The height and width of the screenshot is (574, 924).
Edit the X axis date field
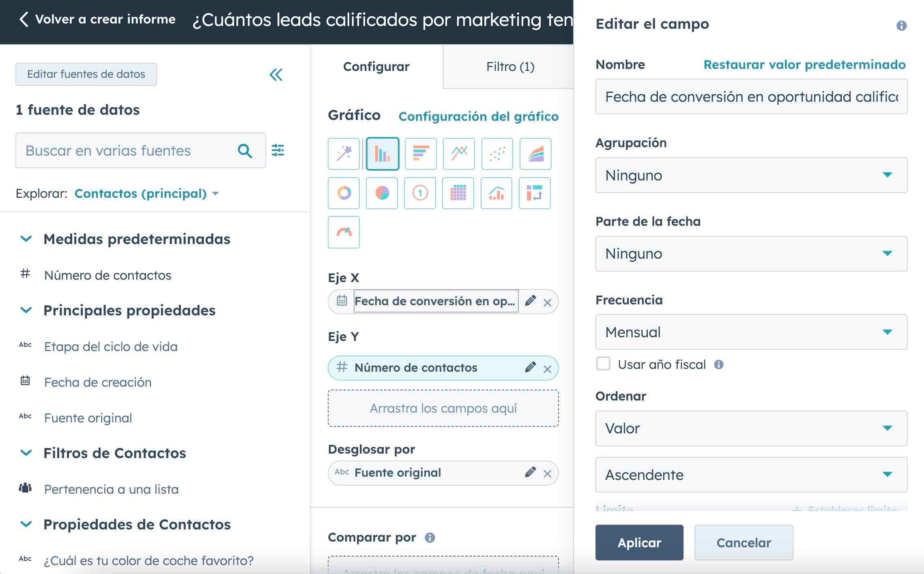[530, 301]
